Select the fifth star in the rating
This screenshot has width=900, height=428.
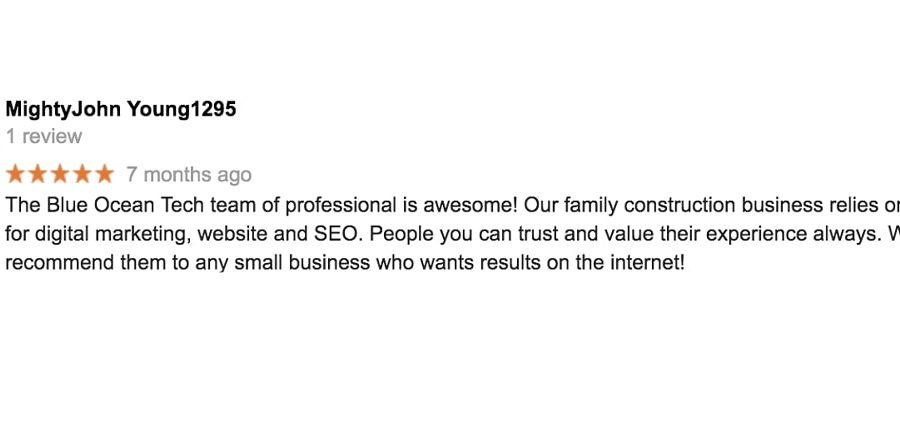coord(104,174)
